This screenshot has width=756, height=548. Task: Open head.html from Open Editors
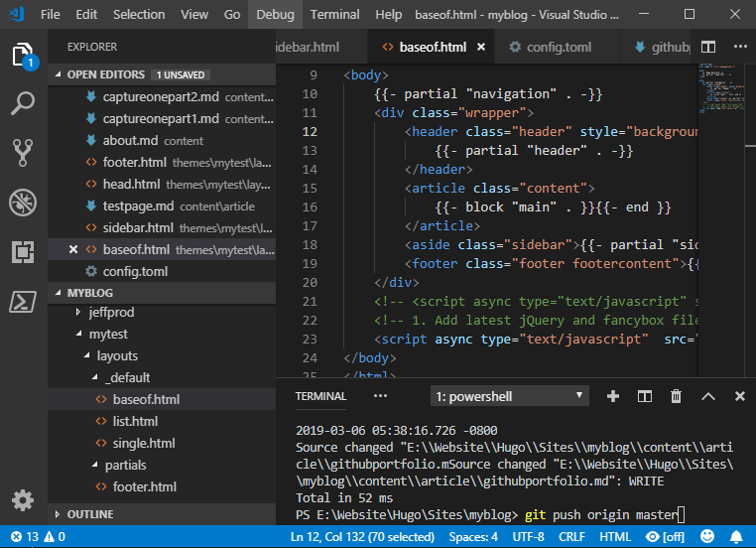[x=162, y=185]
